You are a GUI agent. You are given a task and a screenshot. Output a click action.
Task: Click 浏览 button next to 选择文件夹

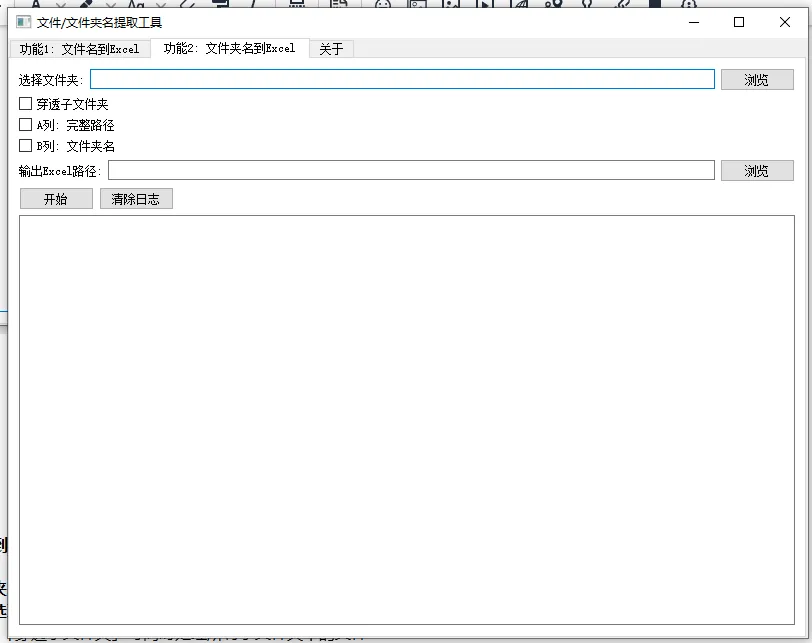pos(757,80)
